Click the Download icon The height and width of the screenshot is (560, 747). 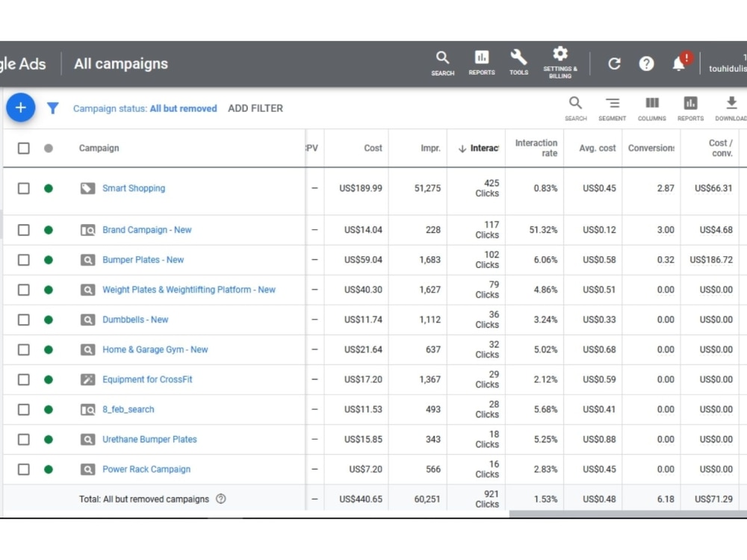(x=731, y=108)
